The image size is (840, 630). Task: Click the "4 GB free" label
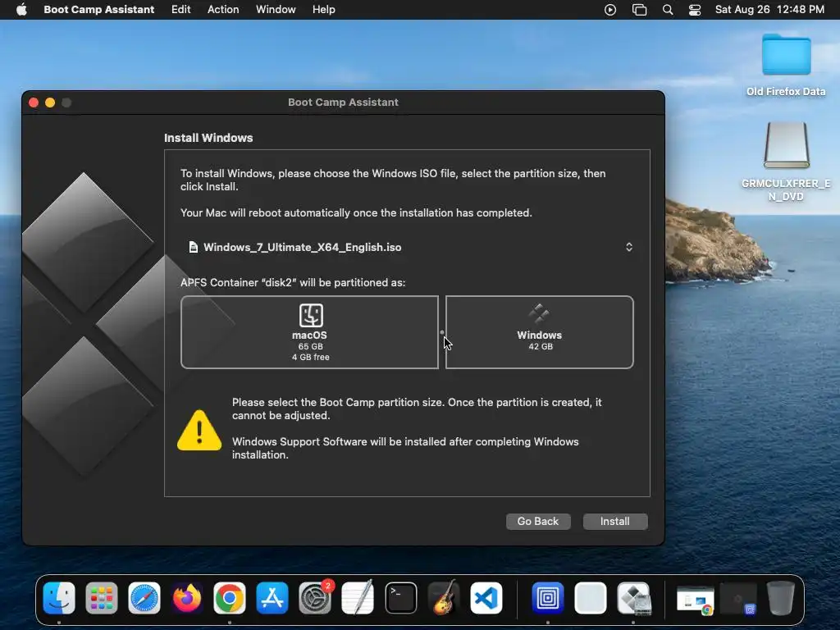point(311,358)
